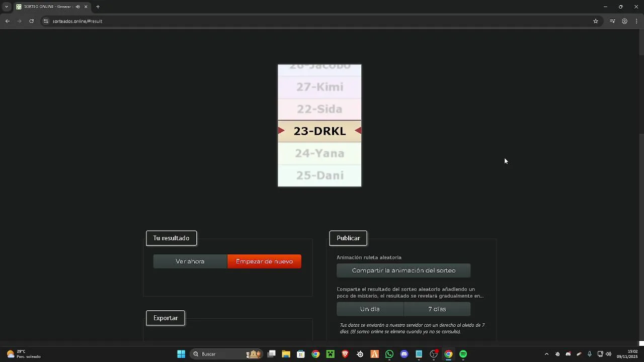Select the 7 días reveal option
Image resolution: width=644 pixels, height=362 pixels.
tap(437, 309)
